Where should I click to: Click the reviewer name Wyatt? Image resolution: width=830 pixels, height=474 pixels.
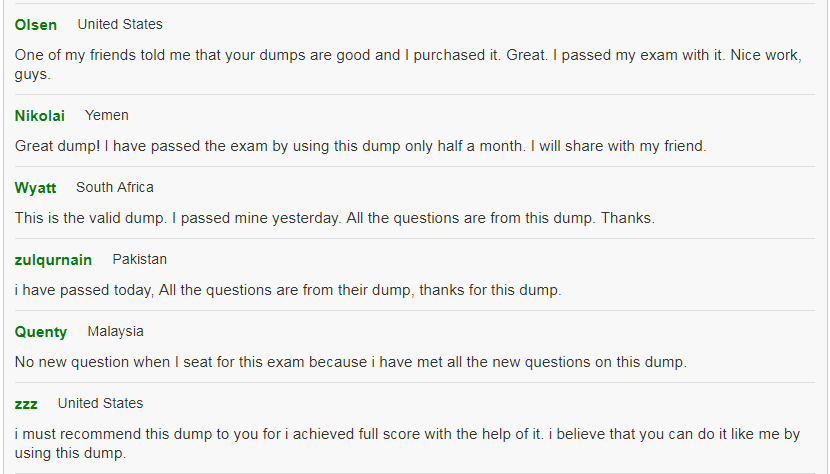[35, 188]
